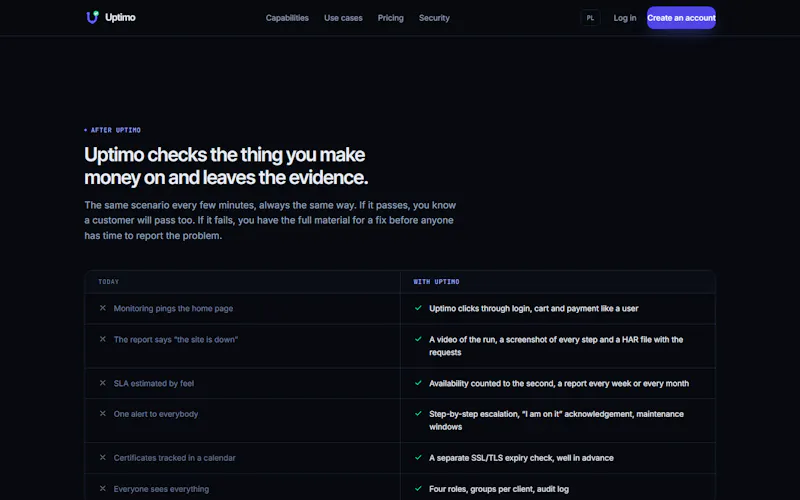Click the X icon beside Certificates tracked in a calendar
Image resolution: width=800 pixels, height=500 pixels.
[103, 458]
